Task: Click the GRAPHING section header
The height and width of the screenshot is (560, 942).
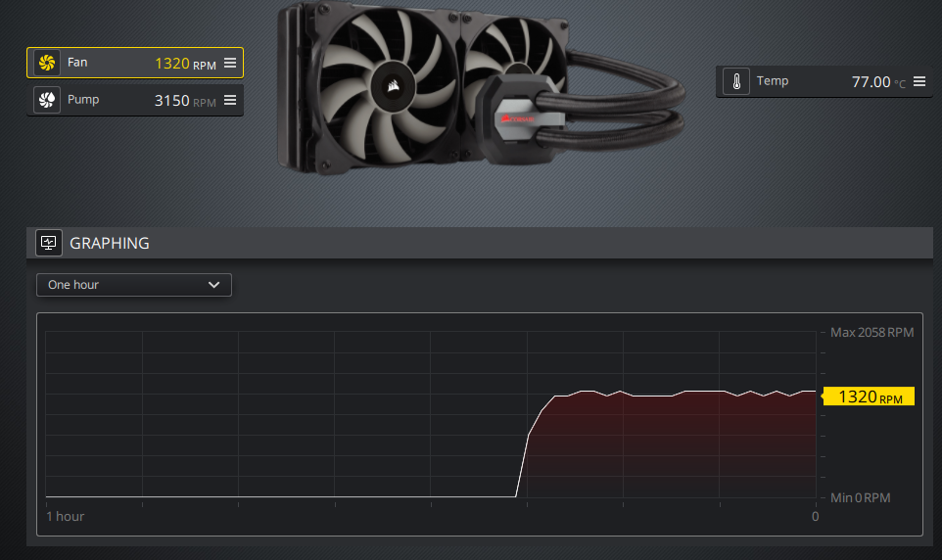Action: coord(480,243)
